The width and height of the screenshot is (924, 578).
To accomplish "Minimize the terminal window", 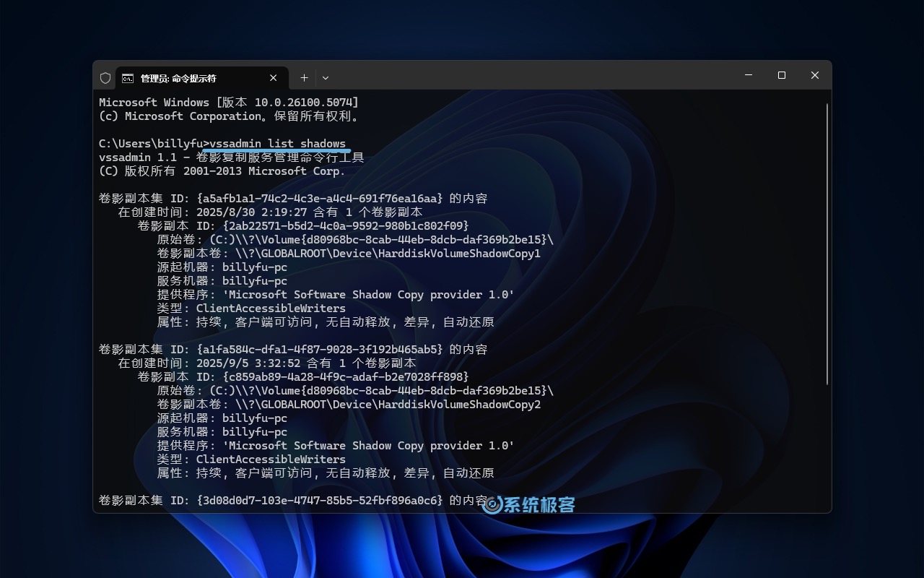I will [x=749, y=75].
